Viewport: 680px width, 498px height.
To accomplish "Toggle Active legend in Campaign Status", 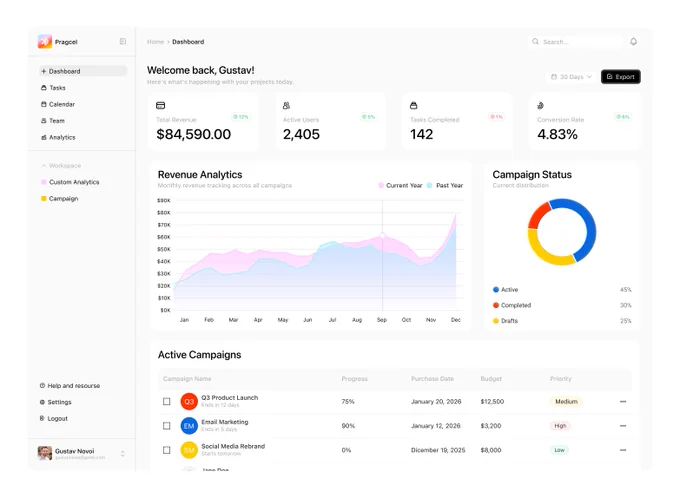I will (x=506, y=290).
